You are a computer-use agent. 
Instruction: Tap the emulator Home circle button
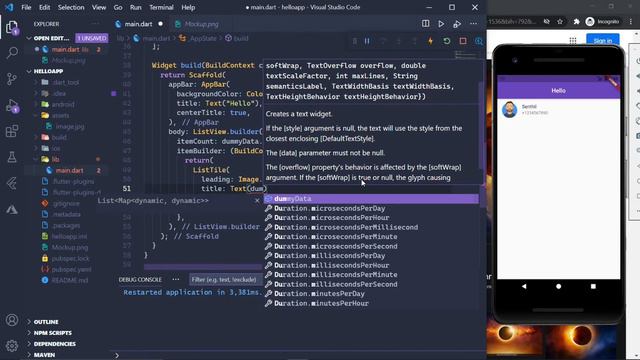click(x=558, y=286)
